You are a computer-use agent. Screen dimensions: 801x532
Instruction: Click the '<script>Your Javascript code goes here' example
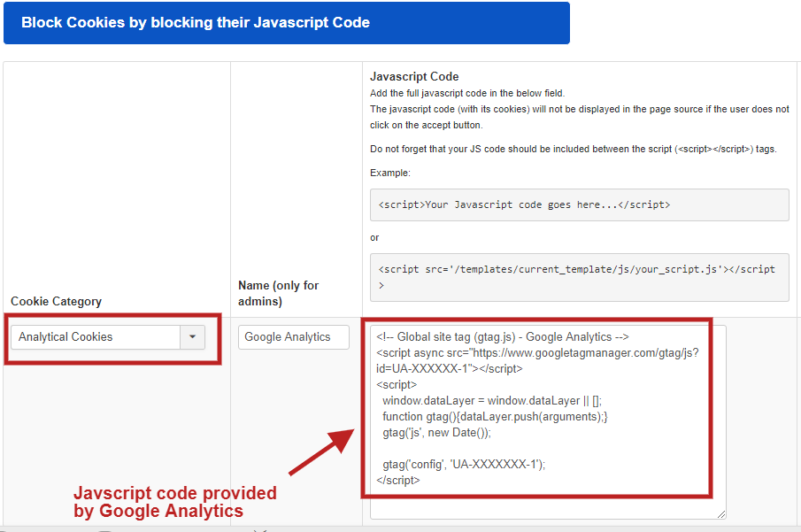point(580,205)
